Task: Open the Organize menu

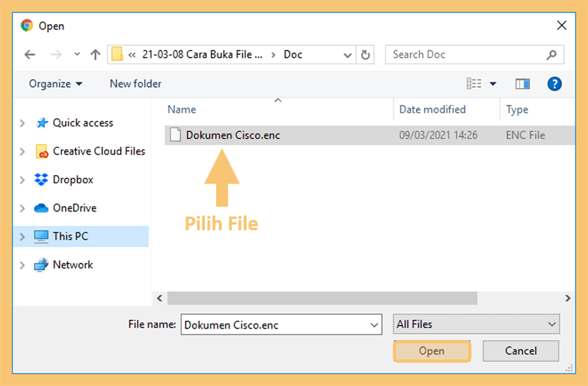Action: (x=56, y=84)
